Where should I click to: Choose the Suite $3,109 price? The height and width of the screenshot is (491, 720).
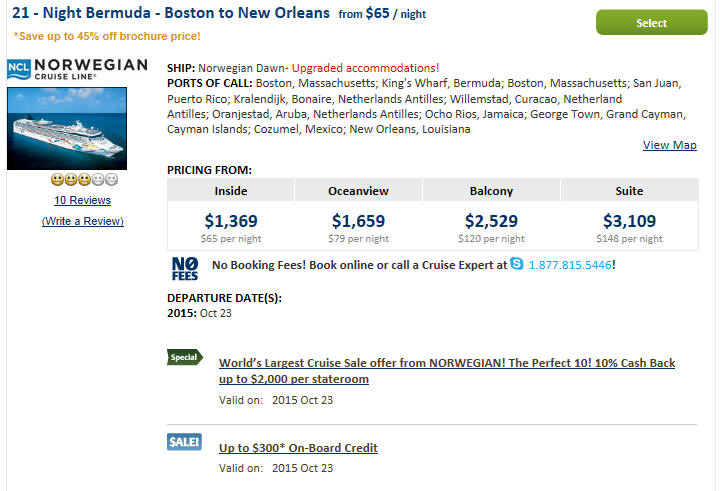(630, 220)
